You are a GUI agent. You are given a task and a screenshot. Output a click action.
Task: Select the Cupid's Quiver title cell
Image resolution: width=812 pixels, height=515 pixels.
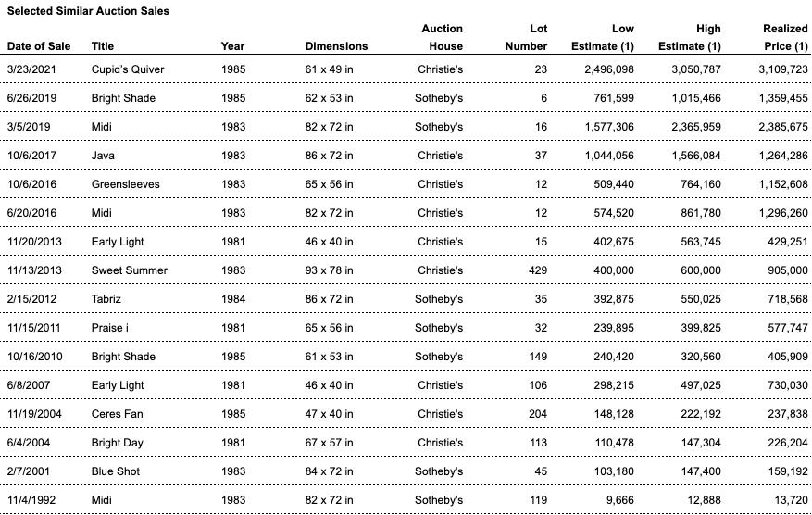pyautogui.click(x=128, y=69)
